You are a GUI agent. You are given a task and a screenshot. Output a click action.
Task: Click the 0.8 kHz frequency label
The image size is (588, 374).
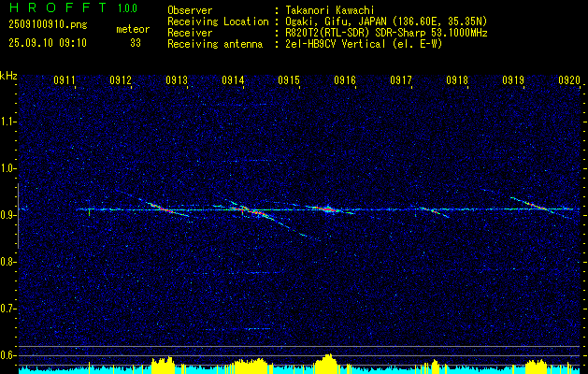click(7, 262)
